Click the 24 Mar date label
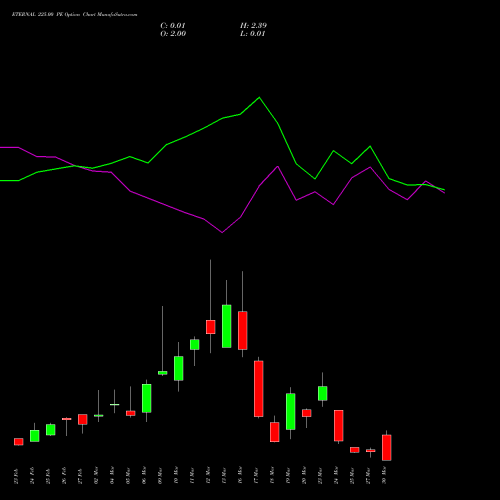Viewport: 500px width, 500px height. point(336,475)
